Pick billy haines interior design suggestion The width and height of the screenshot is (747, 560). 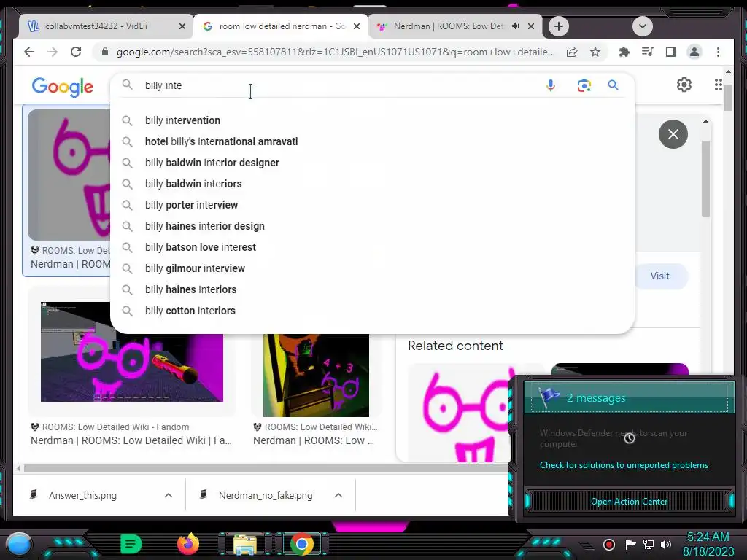point(372,226)
